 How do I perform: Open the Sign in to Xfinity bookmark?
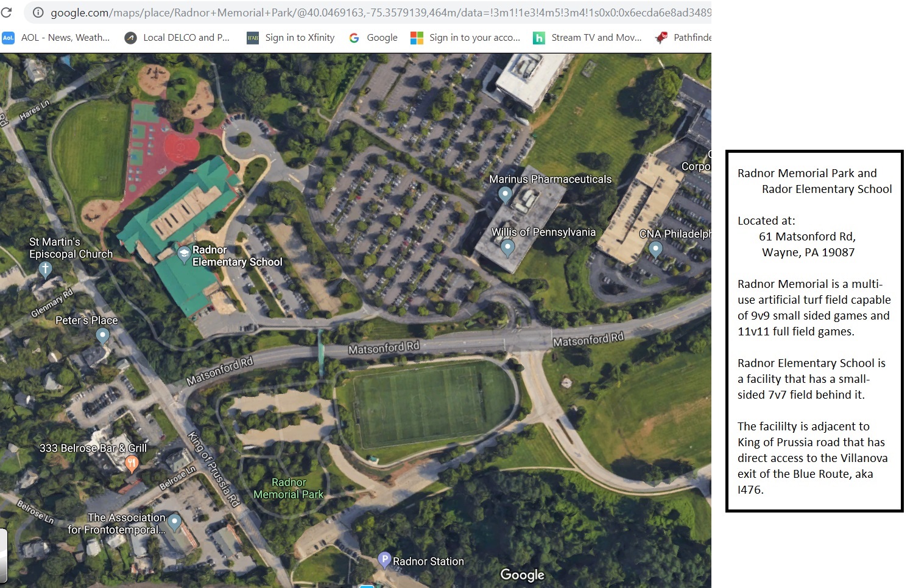coord(291,38)
